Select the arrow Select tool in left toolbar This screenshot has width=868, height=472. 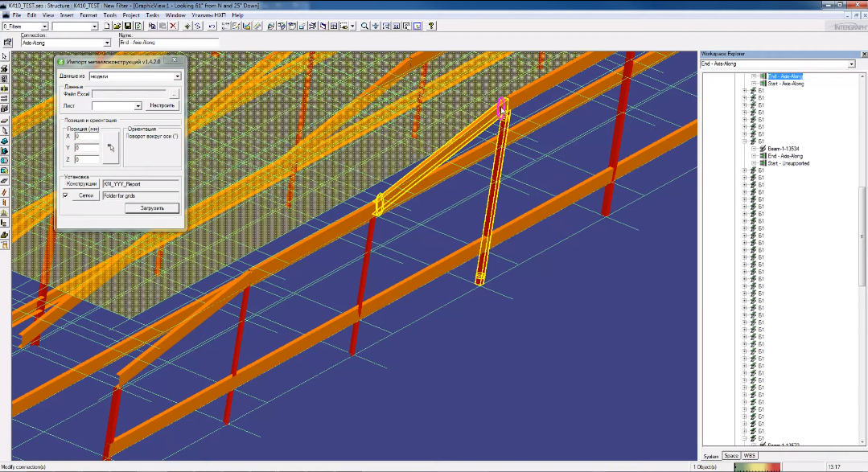point(5,56)
